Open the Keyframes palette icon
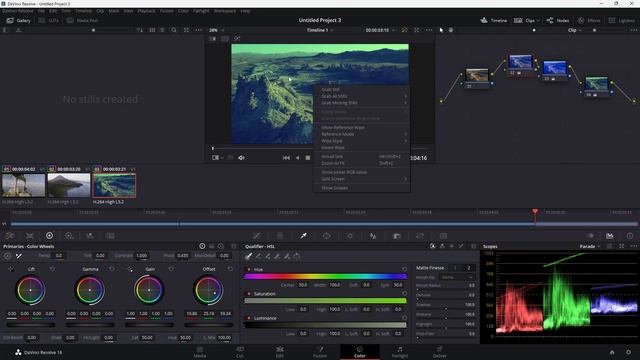The width and height of the screenshot is (640, 360). pos(590,236)
